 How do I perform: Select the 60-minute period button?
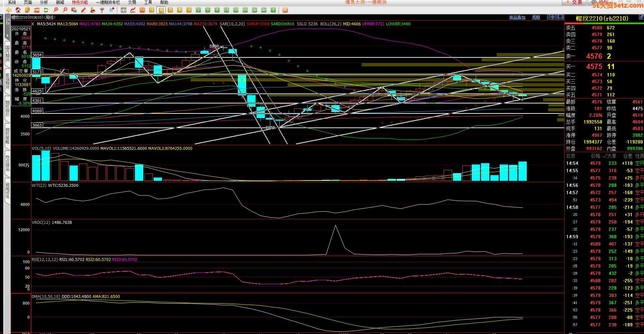[x=245, y=10]
